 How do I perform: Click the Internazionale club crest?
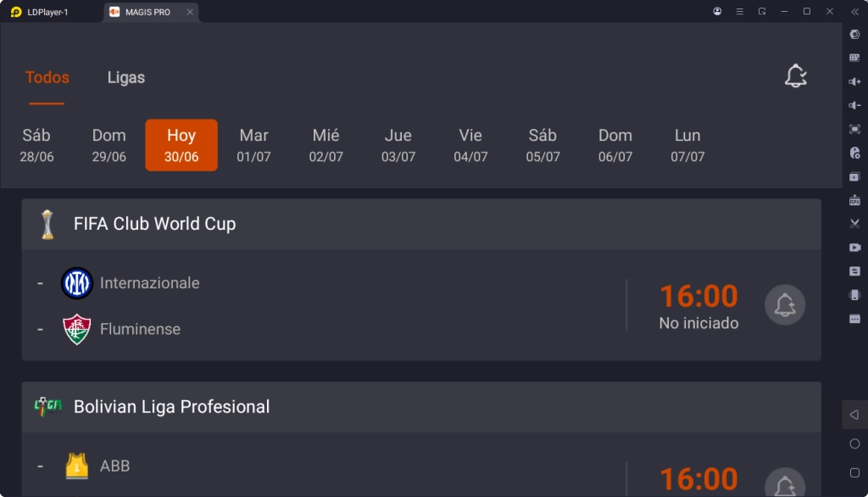[77, 283]
